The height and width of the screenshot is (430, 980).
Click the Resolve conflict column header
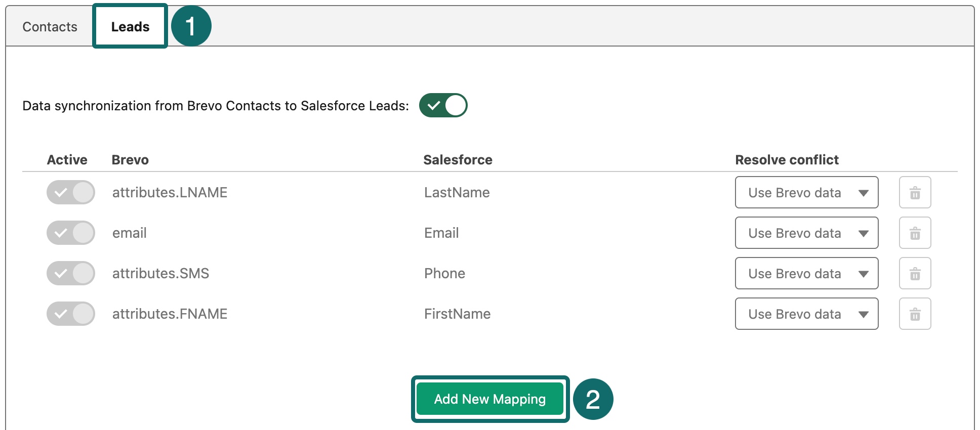[787, 160]
